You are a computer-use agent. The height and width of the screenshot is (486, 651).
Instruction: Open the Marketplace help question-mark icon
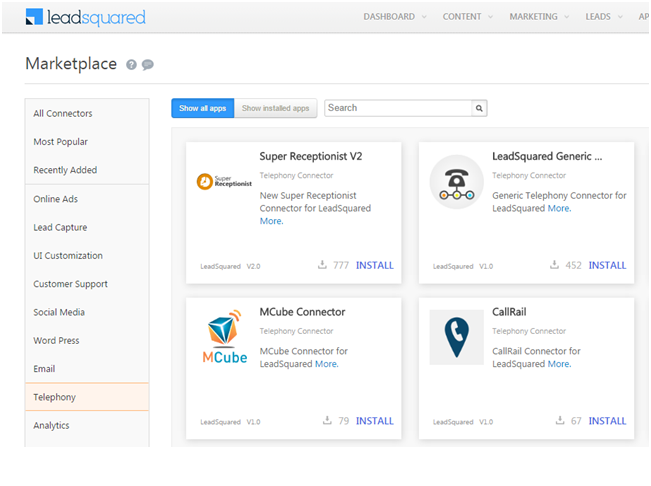click(x=131, y=65)
